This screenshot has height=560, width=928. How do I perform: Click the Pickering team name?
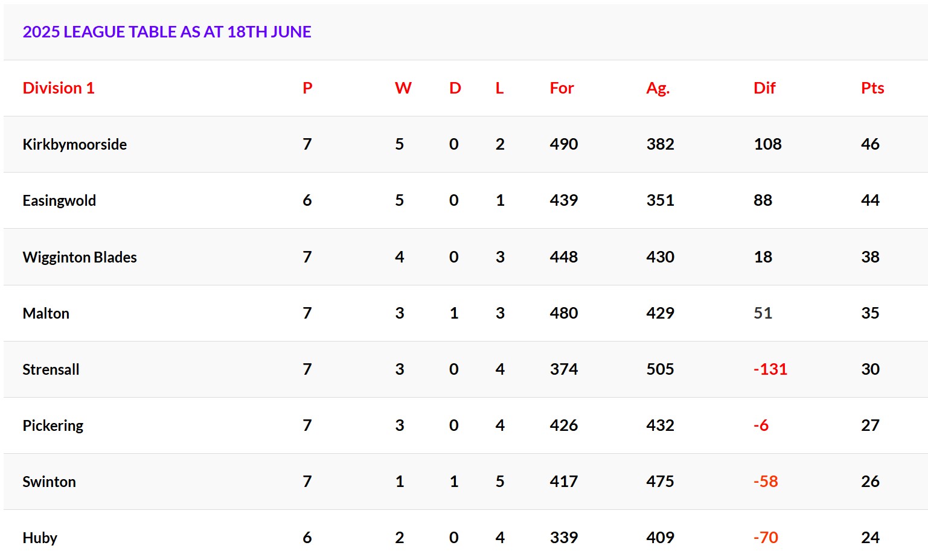[x=53, y=426]
